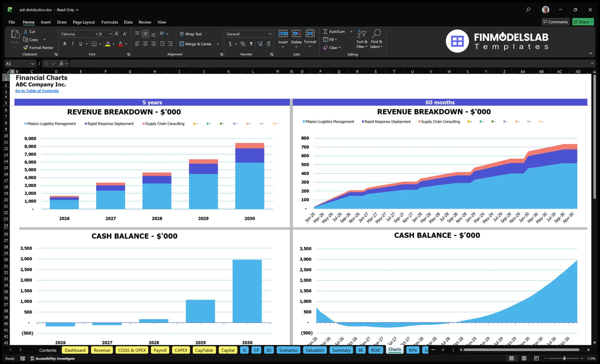The width and height of the screenshot is (600, 364).
Task: Click the Increase Indent icon
Action: coord(170,44)
